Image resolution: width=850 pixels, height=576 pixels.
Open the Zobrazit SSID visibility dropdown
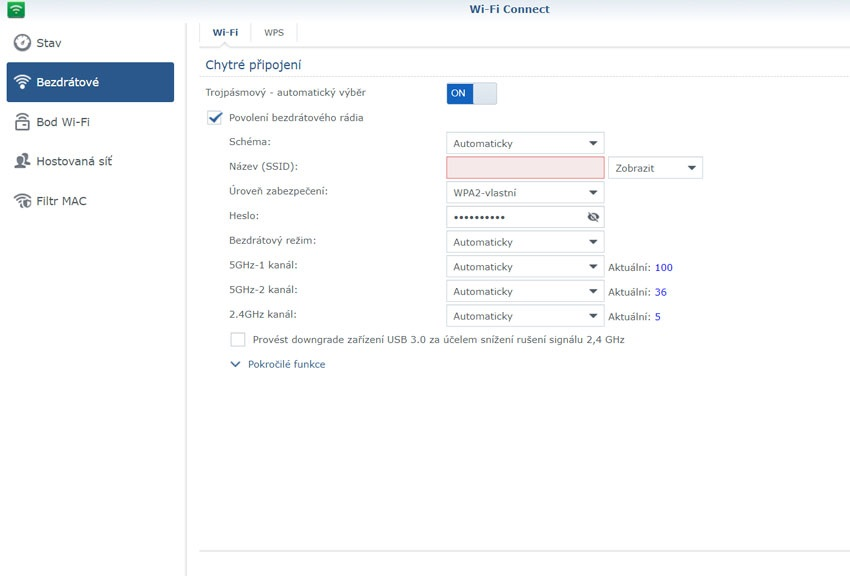tap(655, 168)
